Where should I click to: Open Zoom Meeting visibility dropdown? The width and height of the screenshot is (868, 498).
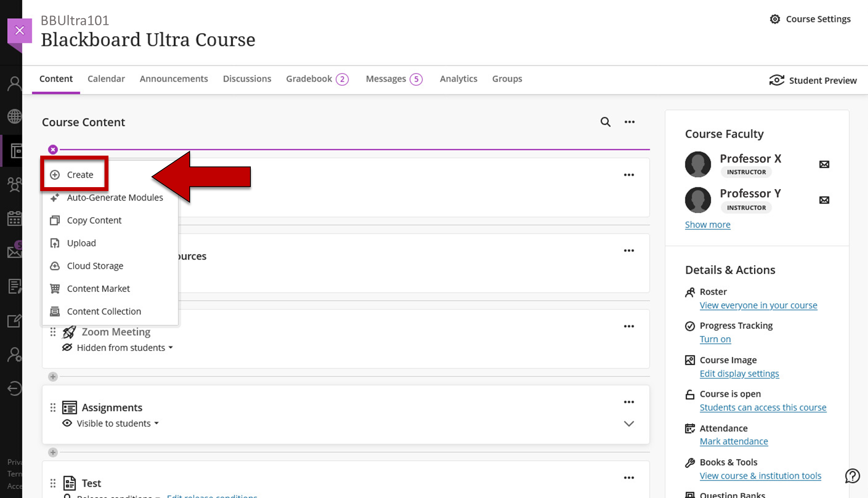125,347
